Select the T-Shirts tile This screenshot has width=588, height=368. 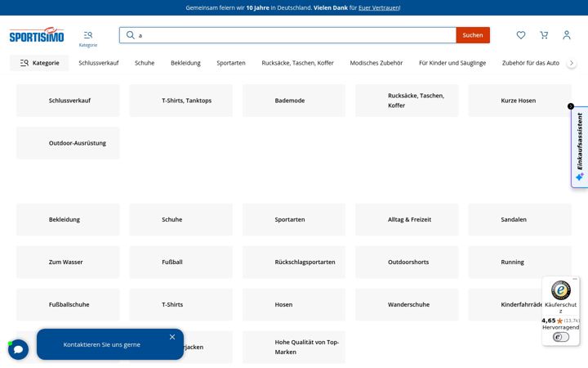180,304
